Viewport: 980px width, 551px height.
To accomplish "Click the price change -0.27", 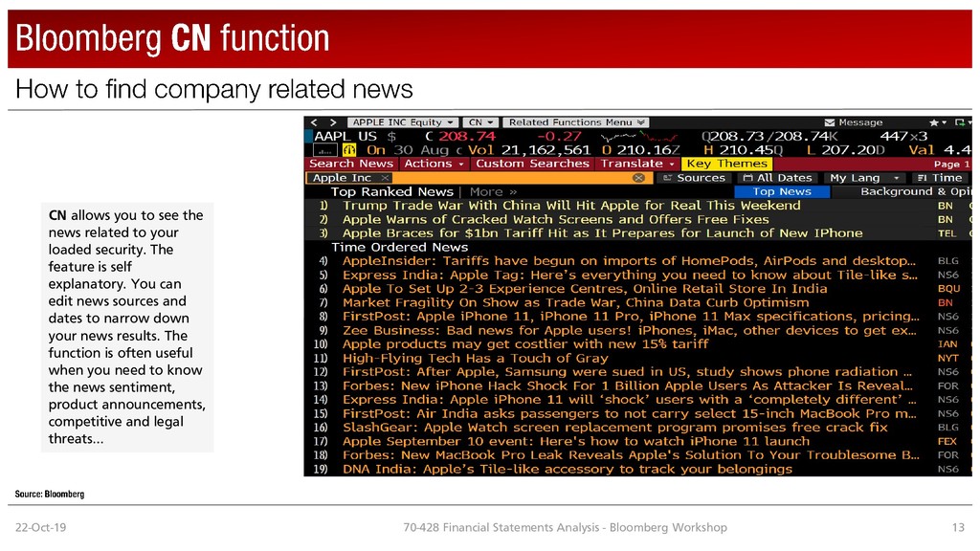I will (559, 136).
